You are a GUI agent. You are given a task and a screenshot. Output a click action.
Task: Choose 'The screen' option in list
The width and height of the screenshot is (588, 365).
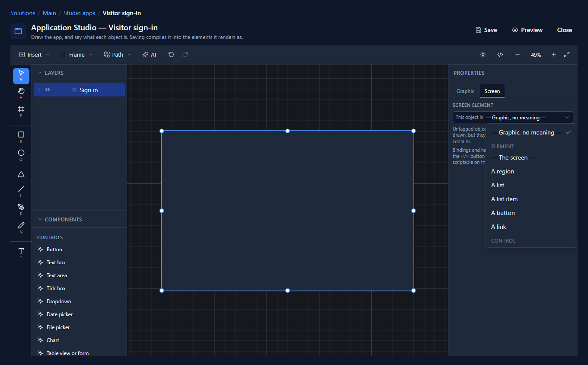[531, 157]
